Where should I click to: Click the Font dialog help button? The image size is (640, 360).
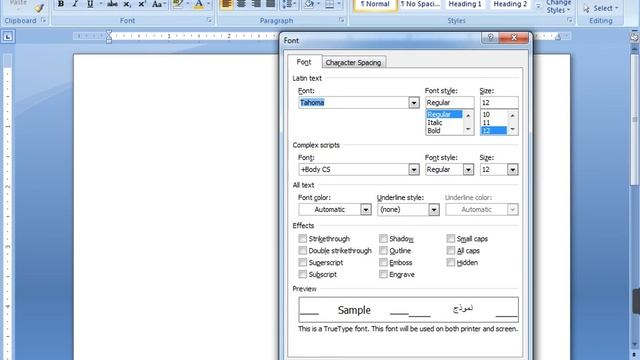coord(490,38)
